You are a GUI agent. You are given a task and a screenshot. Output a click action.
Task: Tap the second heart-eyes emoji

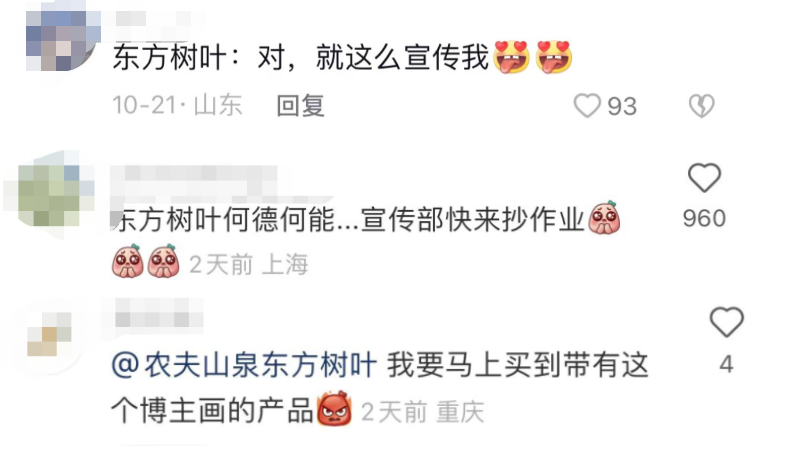[554, 56]
